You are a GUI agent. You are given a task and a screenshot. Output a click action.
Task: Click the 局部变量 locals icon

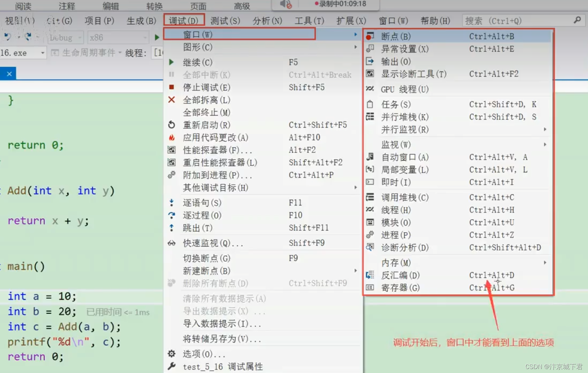[x=370, y=169]
